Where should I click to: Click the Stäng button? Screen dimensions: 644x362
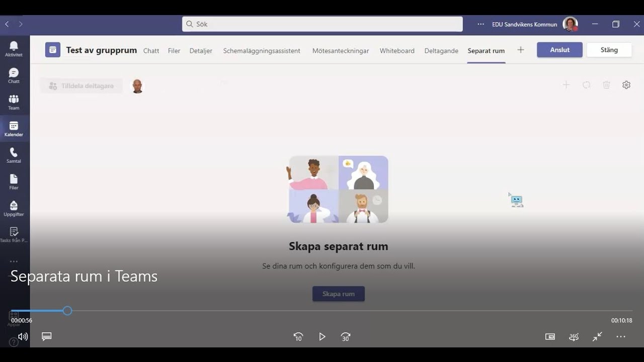pyautogui.click(x=609, y=50)
